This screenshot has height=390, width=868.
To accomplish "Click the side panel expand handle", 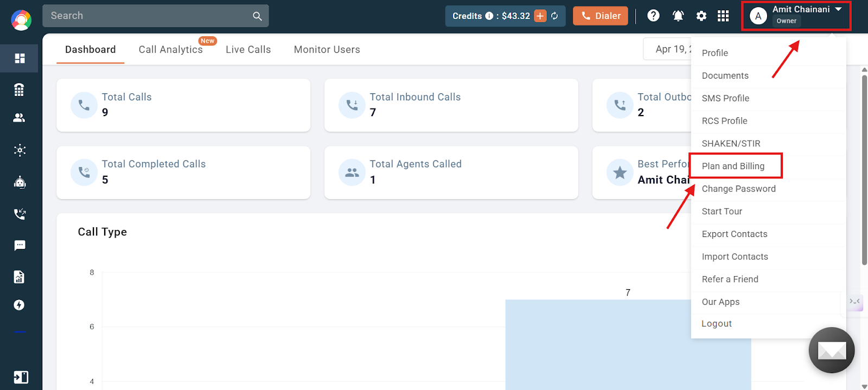I will [x=855, y=302].
